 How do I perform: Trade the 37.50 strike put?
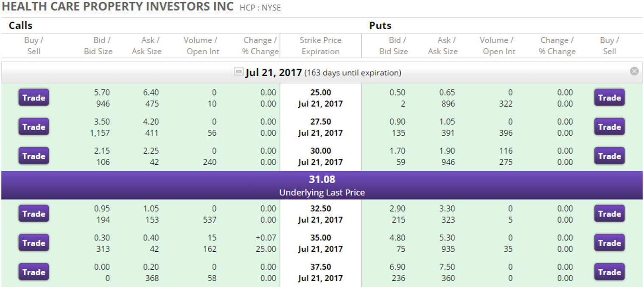[x=609, y=272]
